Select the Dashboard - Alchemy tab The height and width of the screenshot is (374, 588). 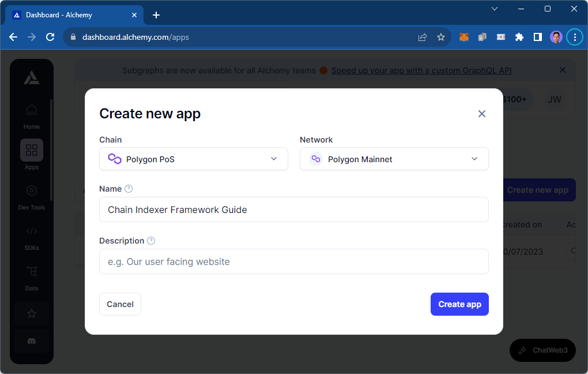pyautogui.click(x=74, y=15)
